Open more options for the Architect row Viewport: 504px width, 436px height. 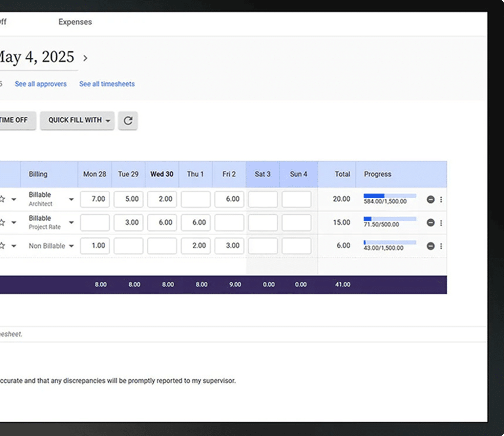tap(441, 199)
